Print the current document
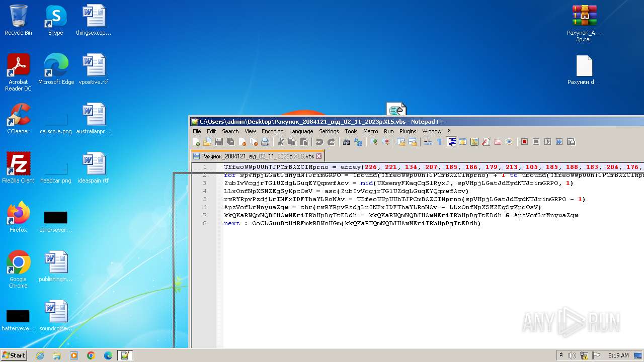The image size is (644, 362). pos(265,142)
